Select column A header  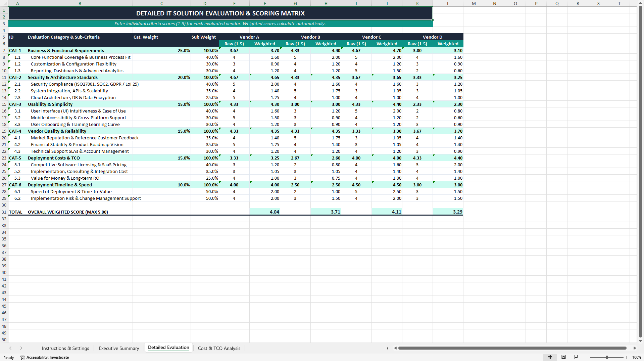point(17,3)
